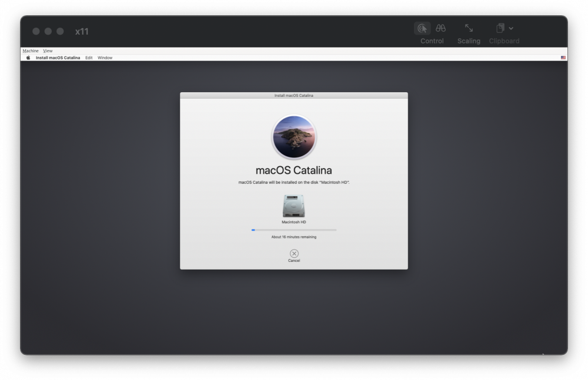Open the Machine menu

pyautogui.click(x=31, y=51)
